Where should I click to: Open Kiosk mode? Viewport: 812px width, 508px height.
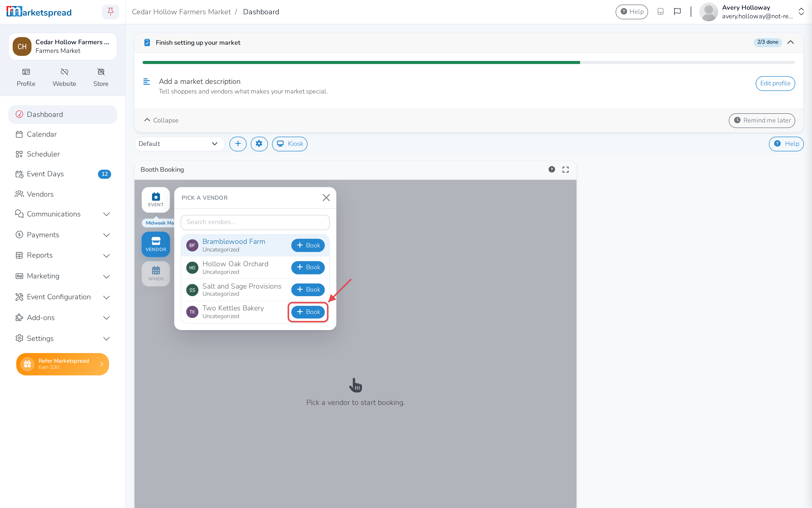290,144
